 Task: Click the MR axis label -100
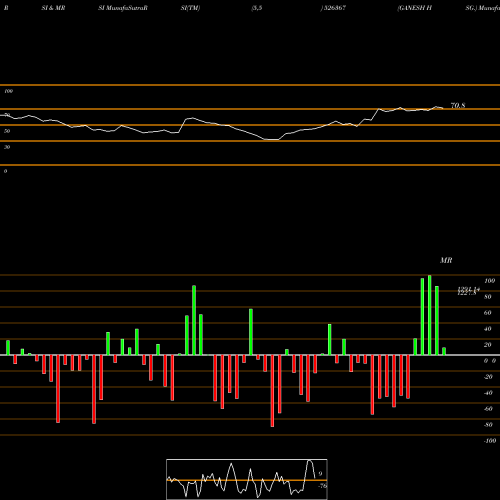point(489,441)
